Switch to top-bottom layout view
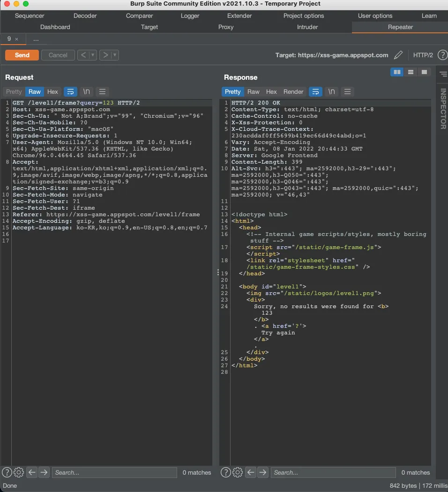 pyautogui.click(x=411, y=72)
